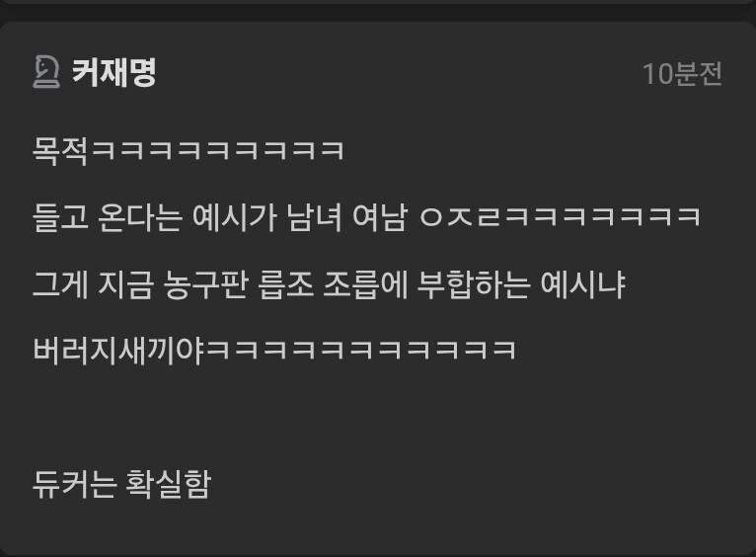Click the phrase 들고 온다는

(x=108, y=217)
